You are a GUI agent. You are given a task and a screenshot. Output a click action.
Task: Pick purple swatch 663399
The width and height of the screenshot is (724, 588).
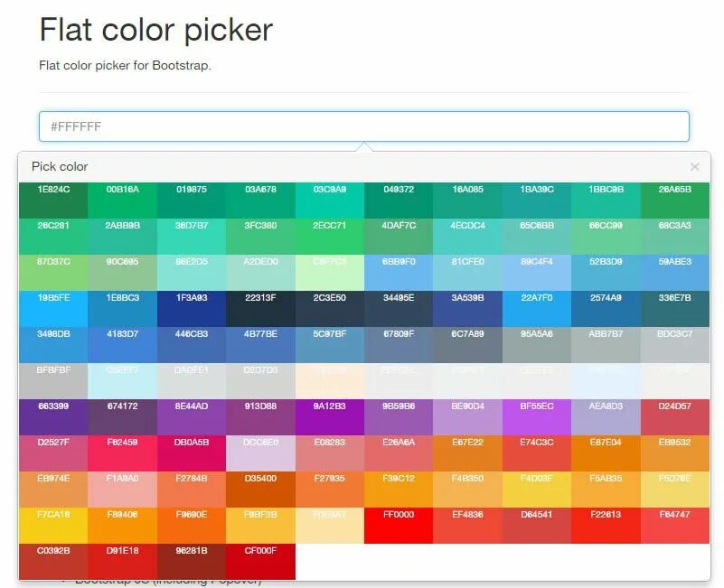pyautogui.click(x=53, y=417)
